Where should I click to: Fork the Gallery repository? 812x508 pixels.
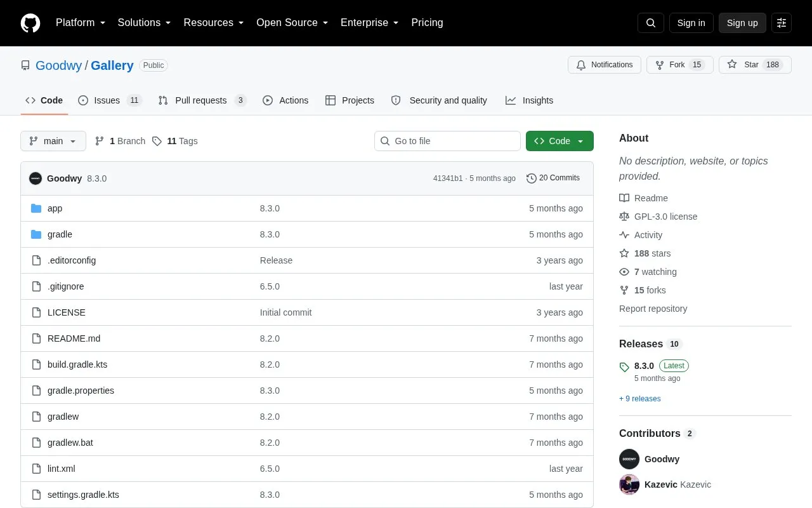(x=680, y=65)
